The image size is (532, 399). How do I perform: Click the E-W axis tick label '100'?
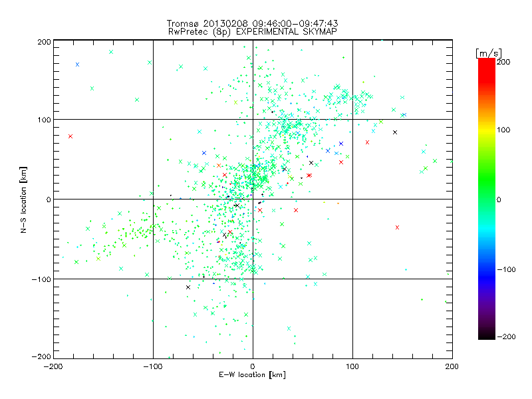(352, 366)
